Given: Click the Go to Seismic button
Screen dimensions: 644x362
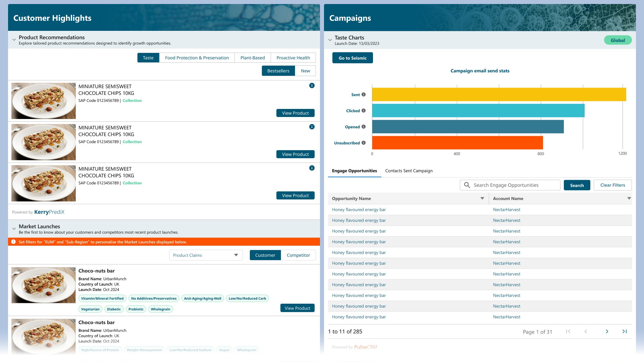Looking at the screenshot, I should (x=352, y=58).
